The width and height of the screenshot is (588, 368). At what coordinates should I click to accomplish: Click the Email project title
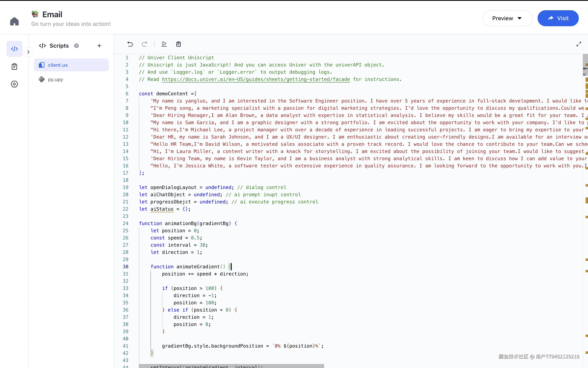pos(52,15)
